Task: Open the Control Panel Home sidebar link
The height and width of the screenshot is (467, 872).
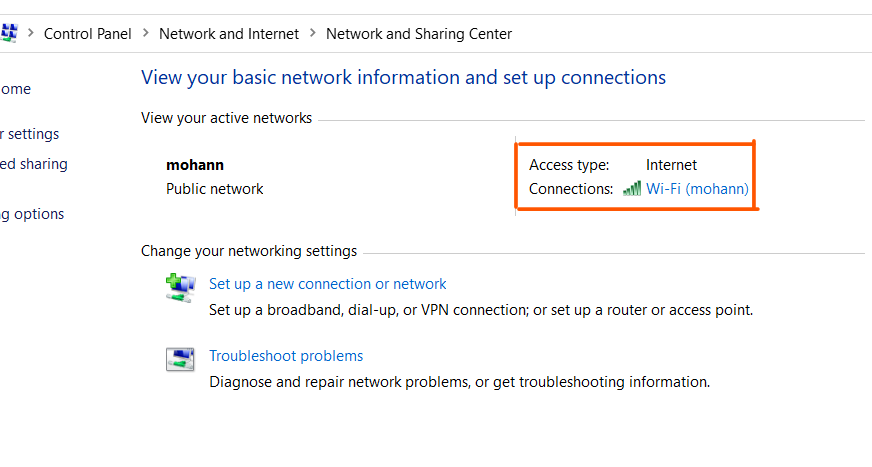Action: pos(15,89)
